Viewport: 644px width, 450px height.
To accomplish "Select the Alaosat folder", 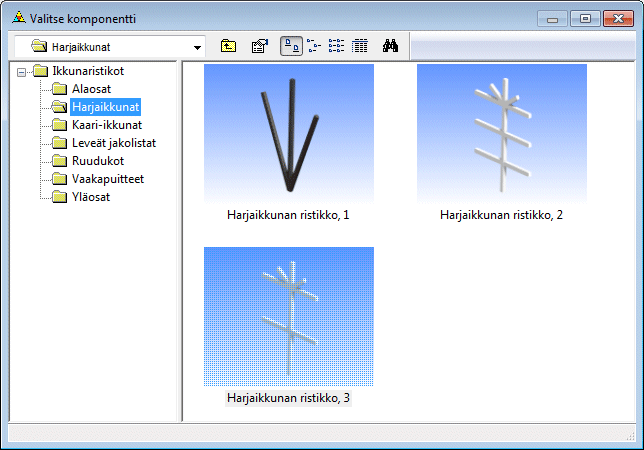I will [92, 89].
